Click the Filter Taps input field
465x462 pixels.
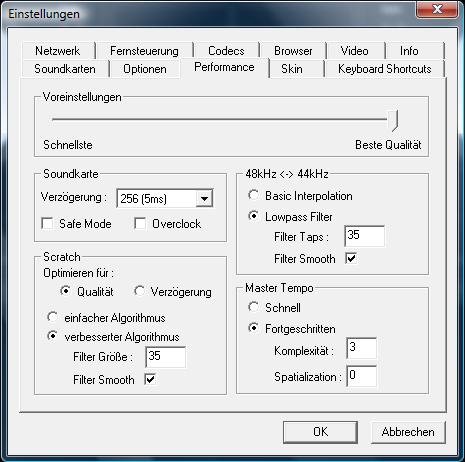364,236
